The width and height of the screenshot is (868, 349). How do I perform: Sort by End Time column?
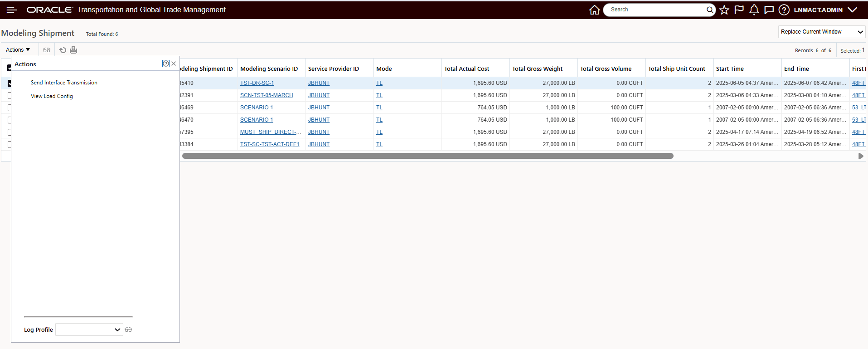[796, 69]
